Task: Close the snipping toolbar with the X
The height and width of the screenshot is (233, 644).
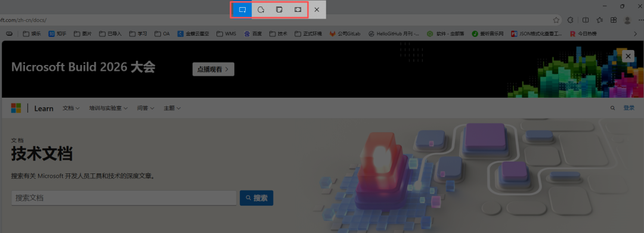Action: (x=317, y=10)
